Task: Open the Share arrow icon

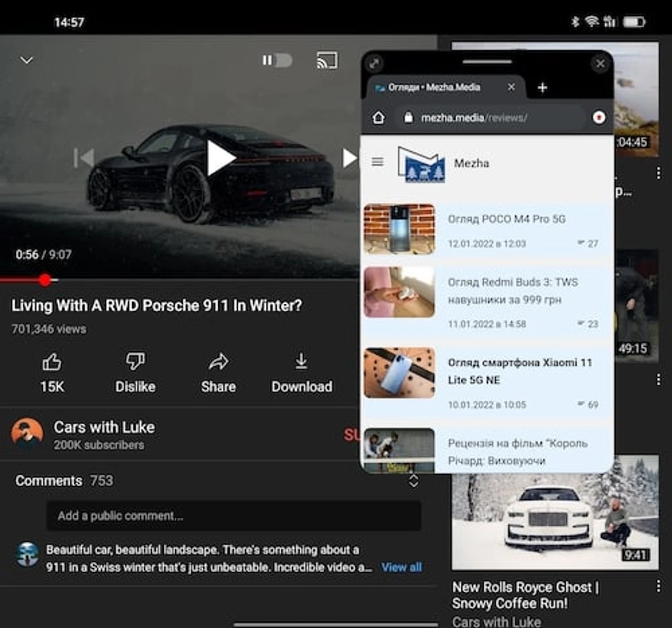Action: point(218,362)
